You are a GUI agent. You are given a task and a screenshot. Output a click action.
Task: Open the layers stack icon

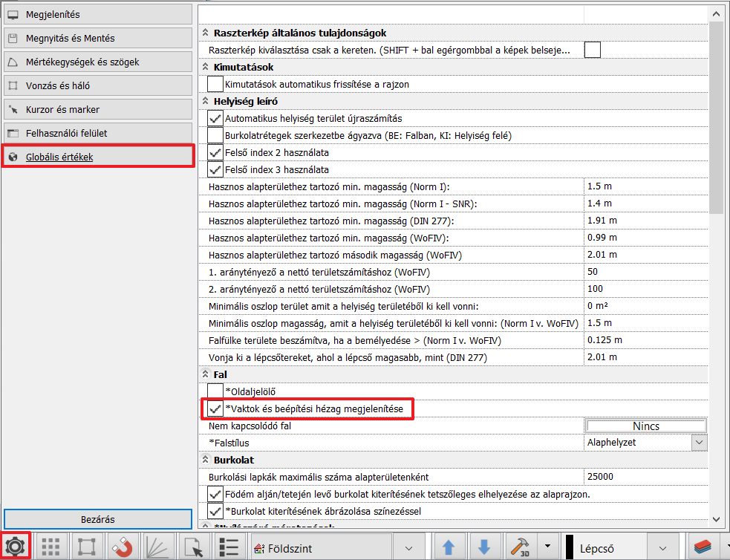click(x=702, y=547)
